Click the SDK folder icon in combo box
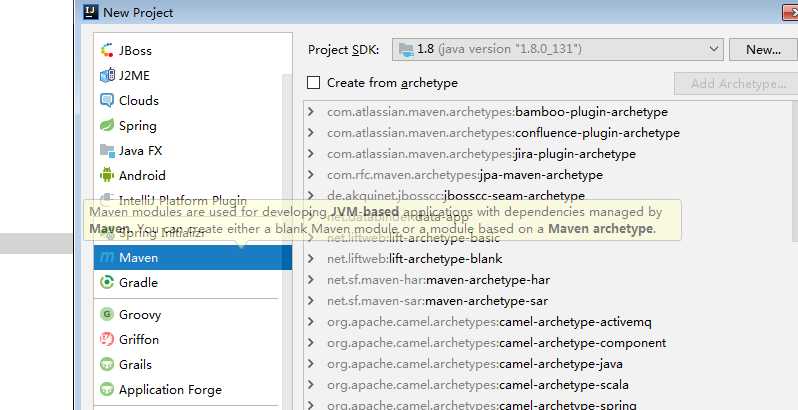This screenshot has width=798, height=410. click(406, 49)
